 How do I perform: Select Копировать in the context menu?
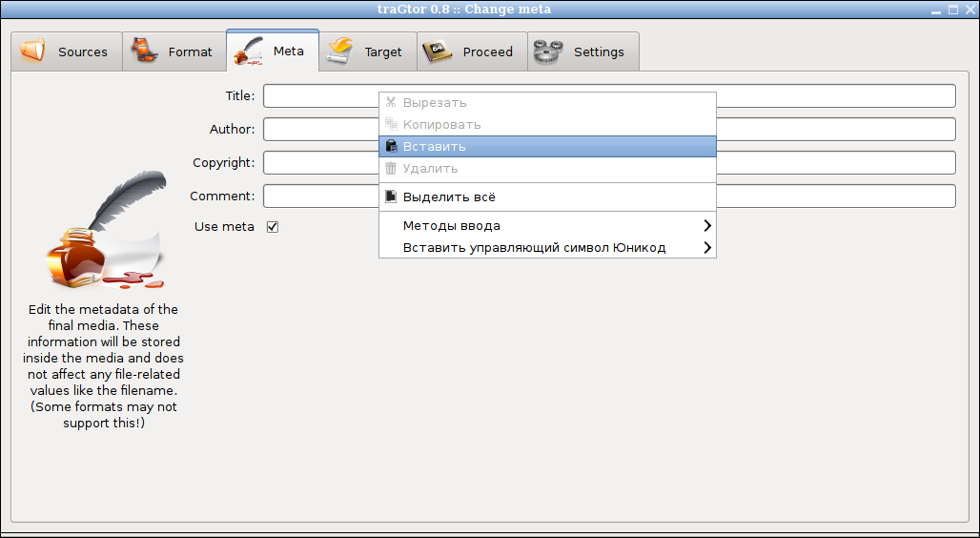tap(547, 125)
